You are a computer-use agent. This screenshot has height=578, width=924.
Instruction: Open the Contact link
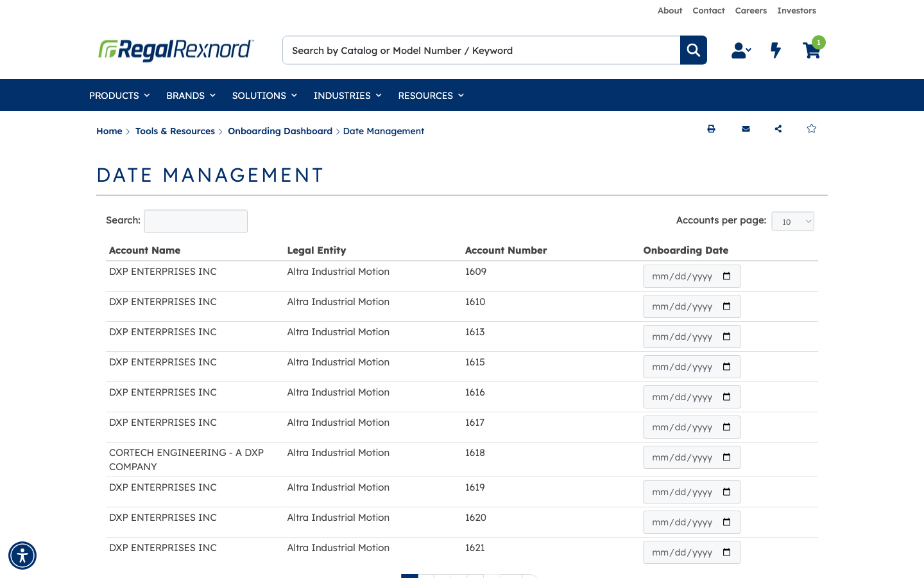[x=708, y=11]
